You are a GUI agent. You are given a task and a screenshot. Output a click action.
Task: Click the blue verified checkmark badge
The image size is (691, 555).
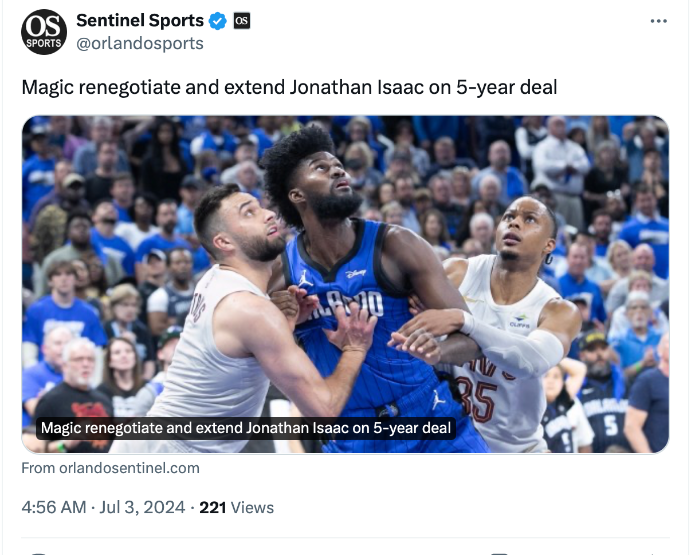(x=218, y=21)
